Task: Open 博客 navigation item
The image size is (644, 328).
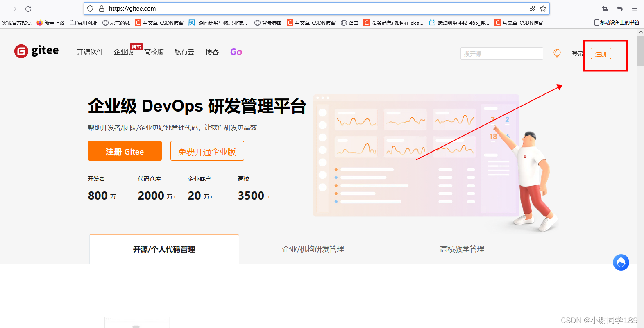Action: [x=212, y=52]
